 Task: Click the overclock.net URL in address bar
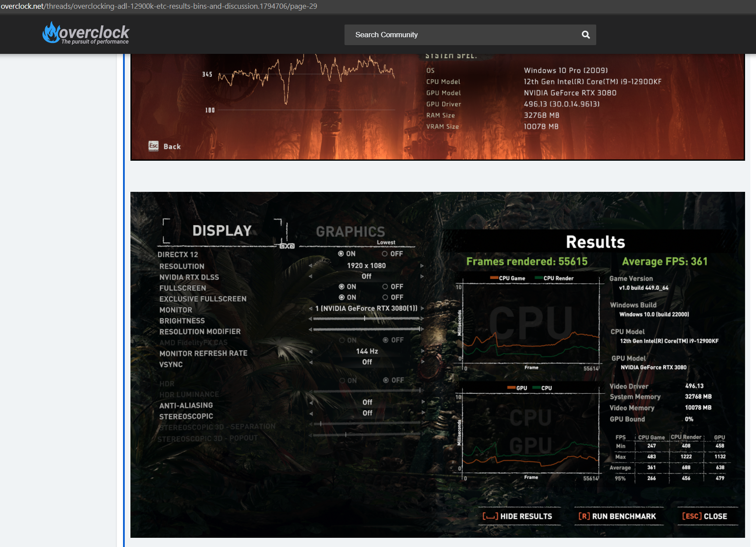point(159,6)
